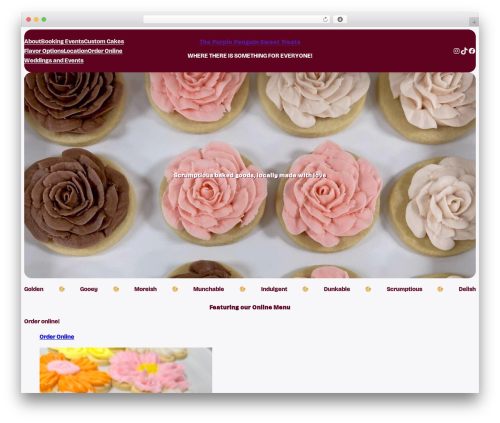Click the browser download icon button
Screen dimensions: 500x423
340,20
